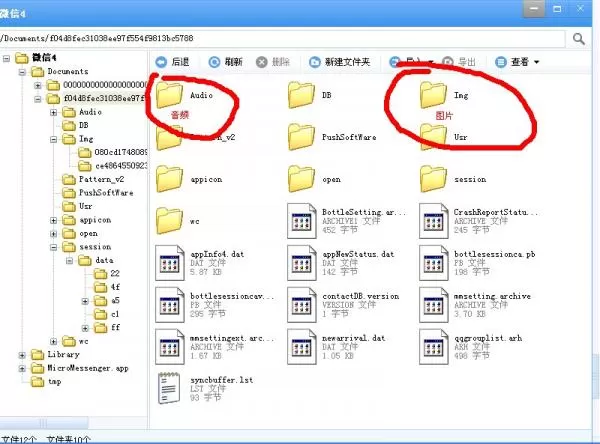Select 080cd174808 folder in the tree
This screenshot has width=600, height=444.
click(x=112, y=153)
